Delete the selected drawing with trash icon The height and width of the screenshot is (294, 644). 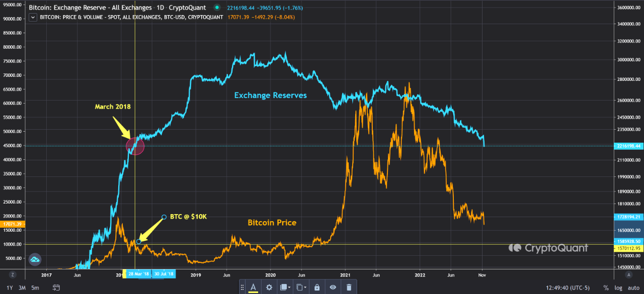tap(349, 287)
